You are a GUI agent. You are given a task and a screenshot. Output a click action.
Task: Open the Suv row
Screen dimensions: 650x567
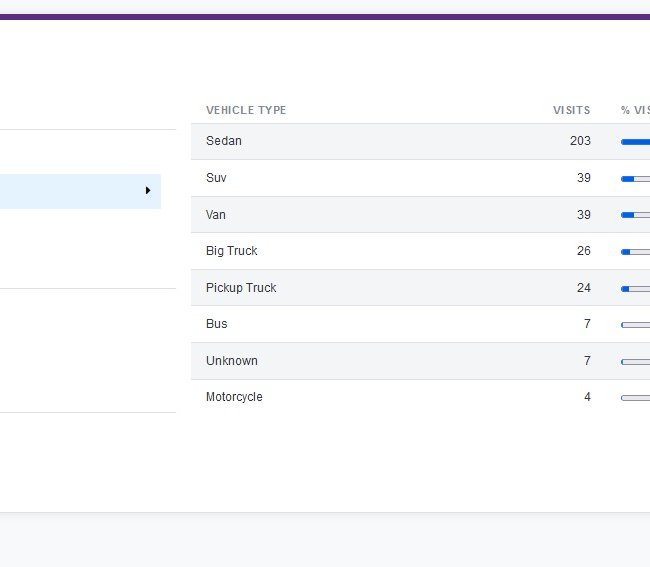pos(420,178)
